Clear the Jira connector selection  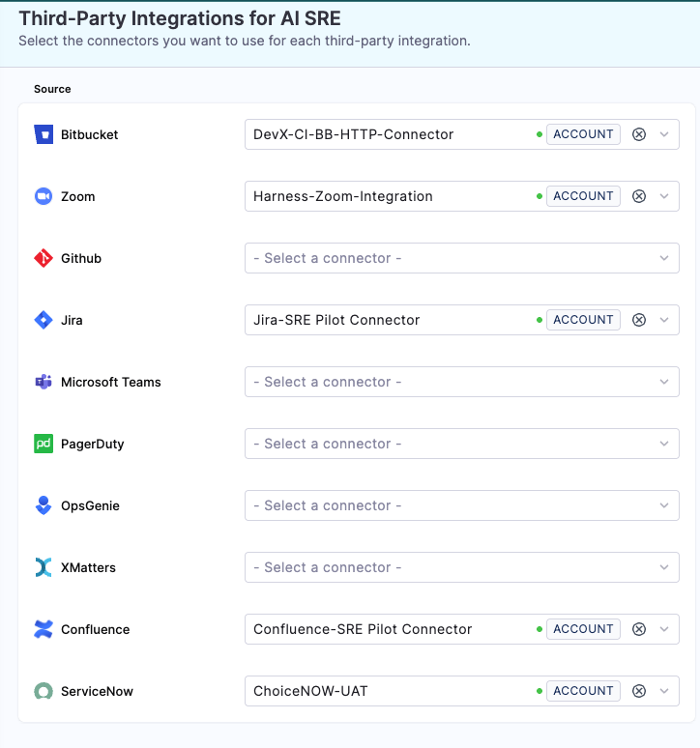pyautogui.click(x=639, y=320)
